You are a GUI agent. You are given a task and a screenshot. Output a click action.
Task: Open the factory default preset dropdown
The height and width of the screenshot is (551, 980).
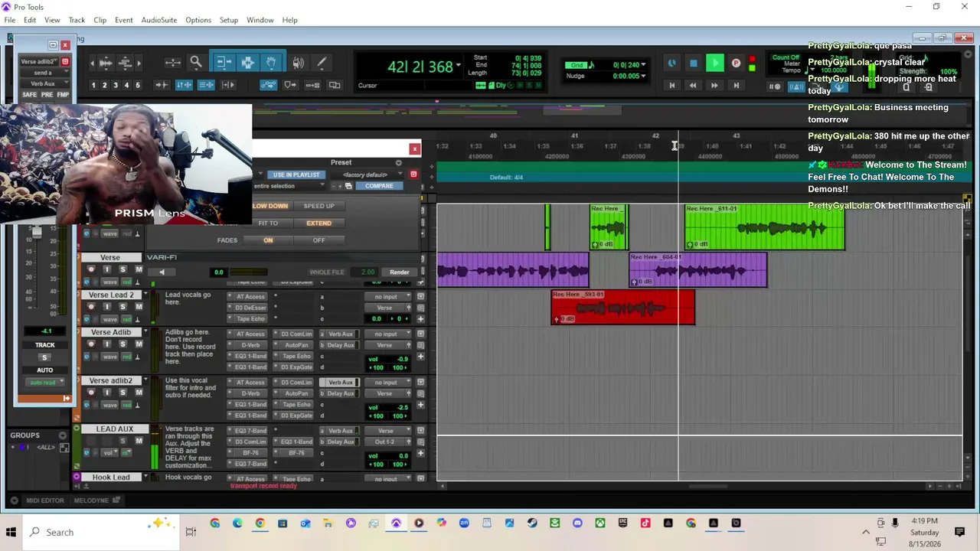pyautogui.click(x=367, y=174)
